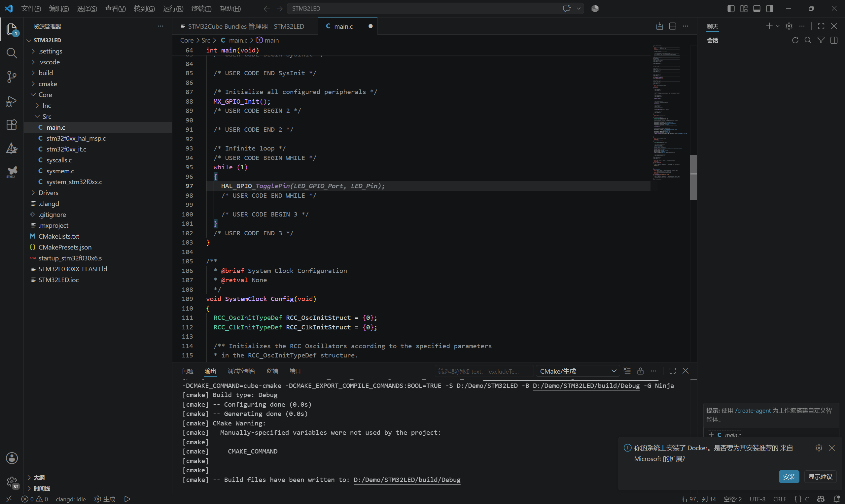Expand the build folder
This screenshot has height=504, width=845.
(x=98, y=73)
